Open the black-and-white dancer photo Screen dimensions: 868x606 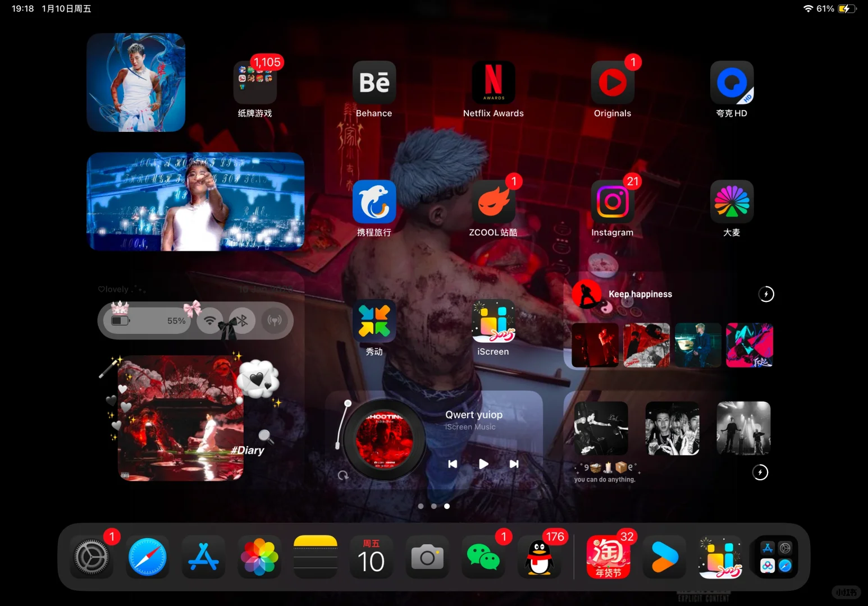[601, 428]
